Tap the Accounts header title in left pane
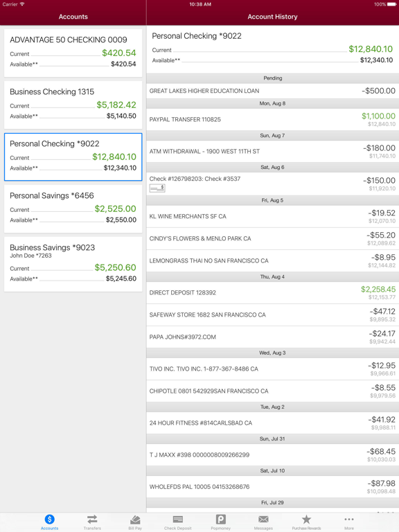 pos(73,17)
